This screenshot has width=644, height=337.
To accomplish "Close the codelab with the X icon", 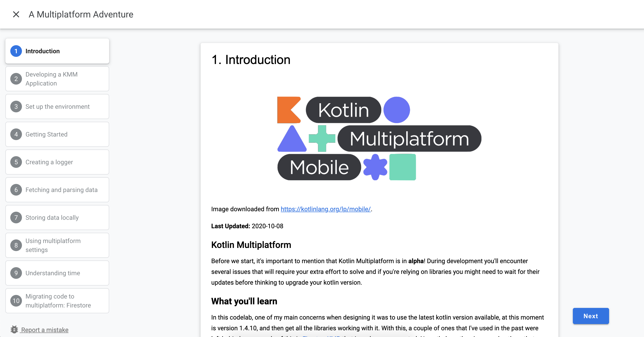I will (16, 14).
